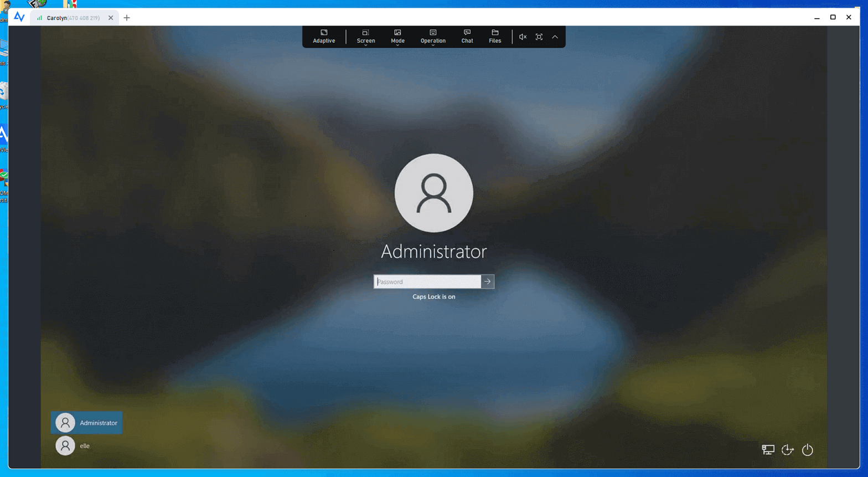The height and width of the screenshot is (477, 868).
Task: Open the Chat panel
Action: pos(467,37)
